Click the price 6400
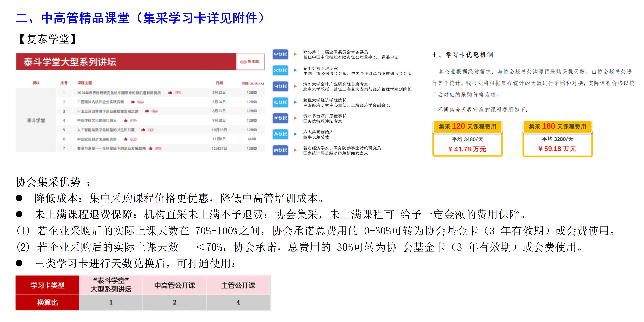 [x=252, y=139]
